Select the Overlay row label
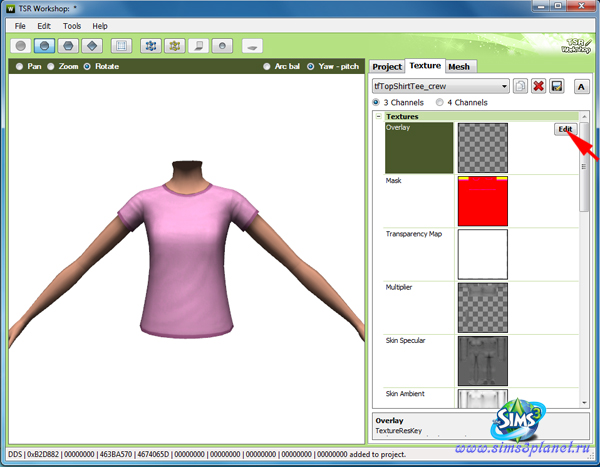600x467 pixels. (398, 127)
